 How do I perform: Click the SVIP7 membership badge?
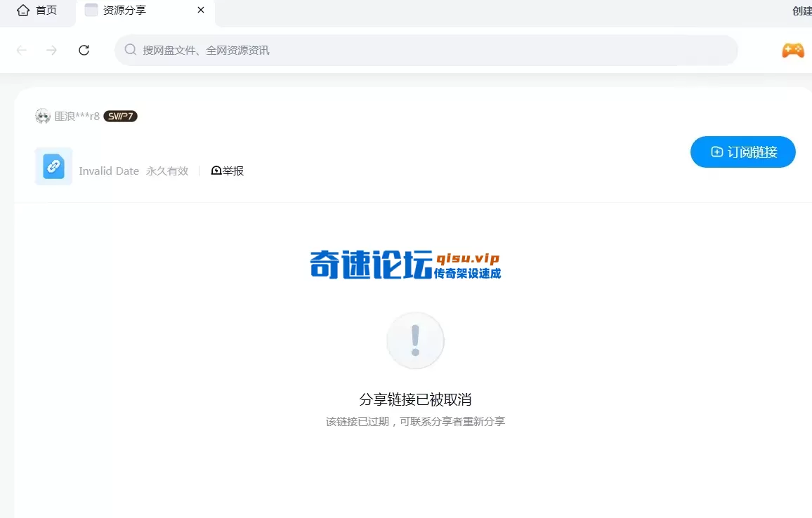point(120,117)
